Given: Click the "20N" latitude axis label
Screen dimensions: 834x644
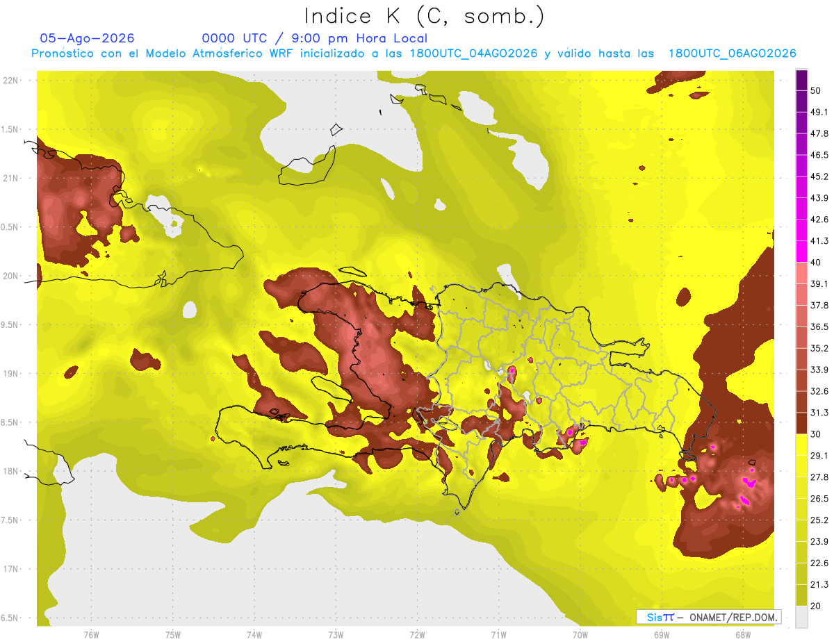Looking at the screenshot, I should point(10,276).
